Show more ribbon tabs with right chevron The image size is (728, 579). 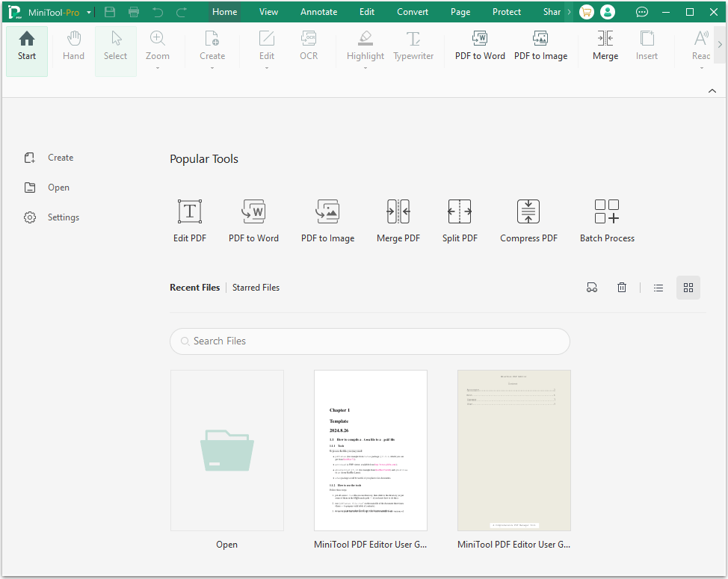(x=569, y=12)
